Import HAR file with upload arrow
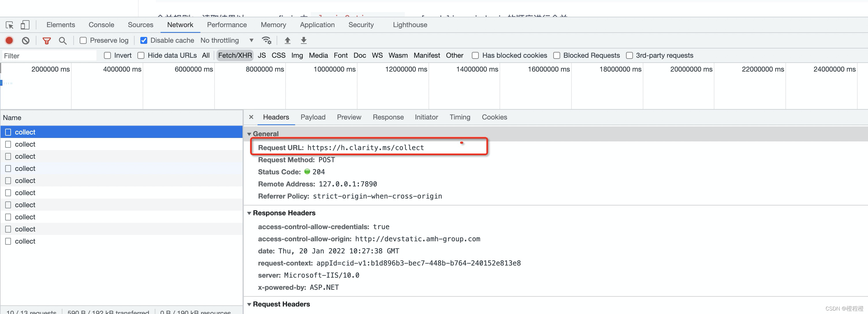This screenshot has height=314, width=868. click(287, 40)
